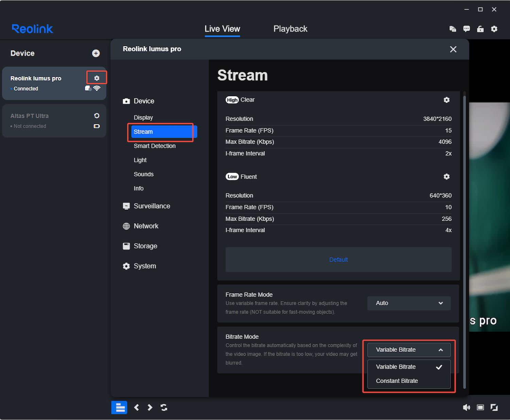Open the Display settings page

coord(143,118)
